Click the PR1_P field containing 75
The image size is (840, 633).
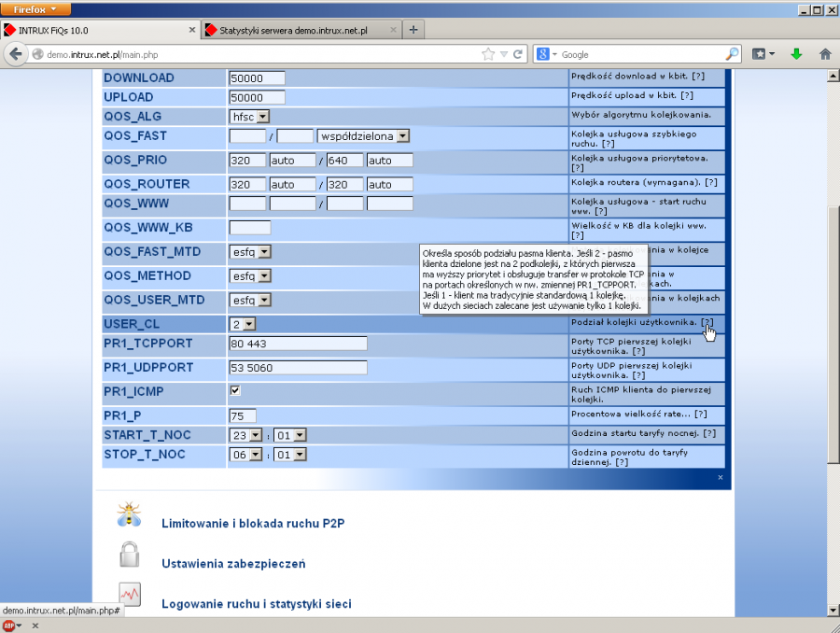pos(242,415)
